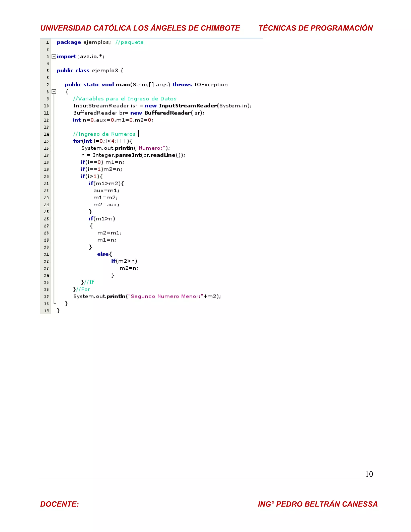Click the //Variables para el Ingreso comment
This screenshot has height=532, width=411.
pyautogui.click(x=124, y=99)
